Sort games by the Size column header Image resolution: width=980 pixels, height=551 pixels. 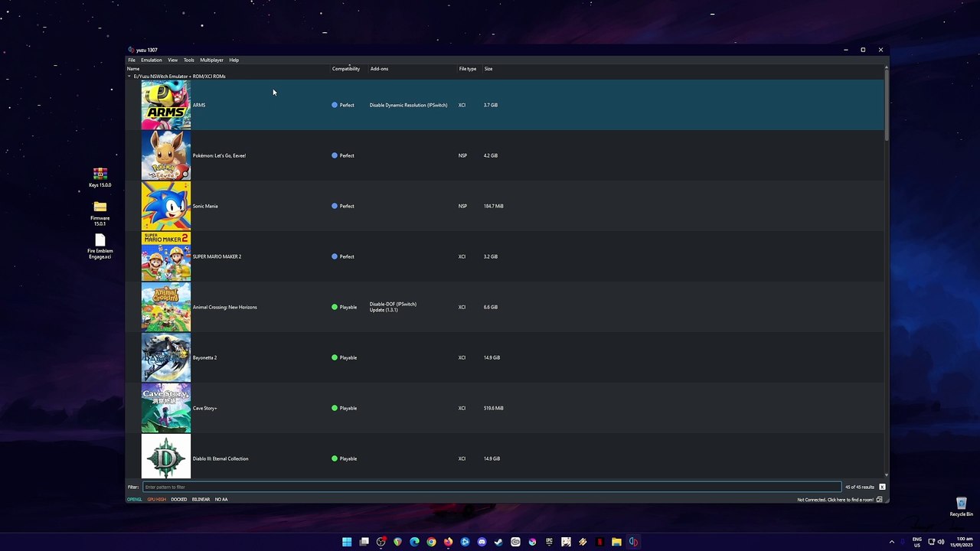488,69
